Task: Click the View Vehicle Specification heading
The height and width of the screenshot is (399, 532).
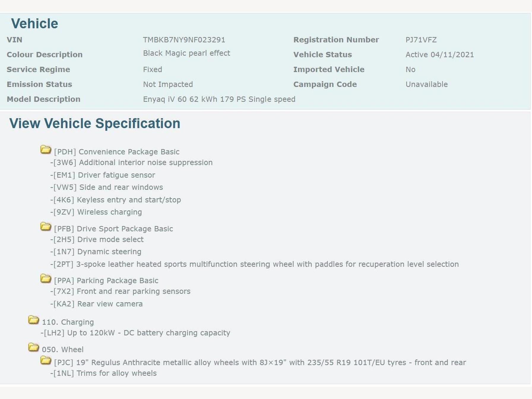Action: coord(95,123)
